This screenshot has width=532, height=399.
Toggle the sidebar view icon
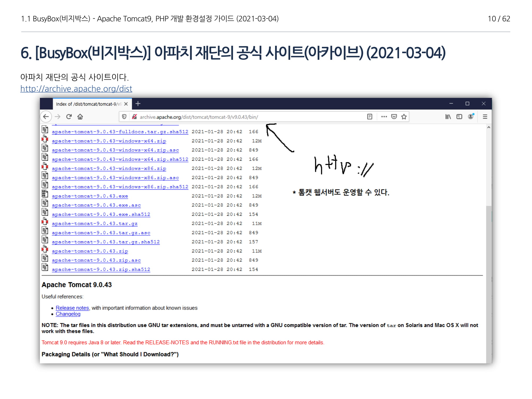pyautogui.click(x=459, y=117)
